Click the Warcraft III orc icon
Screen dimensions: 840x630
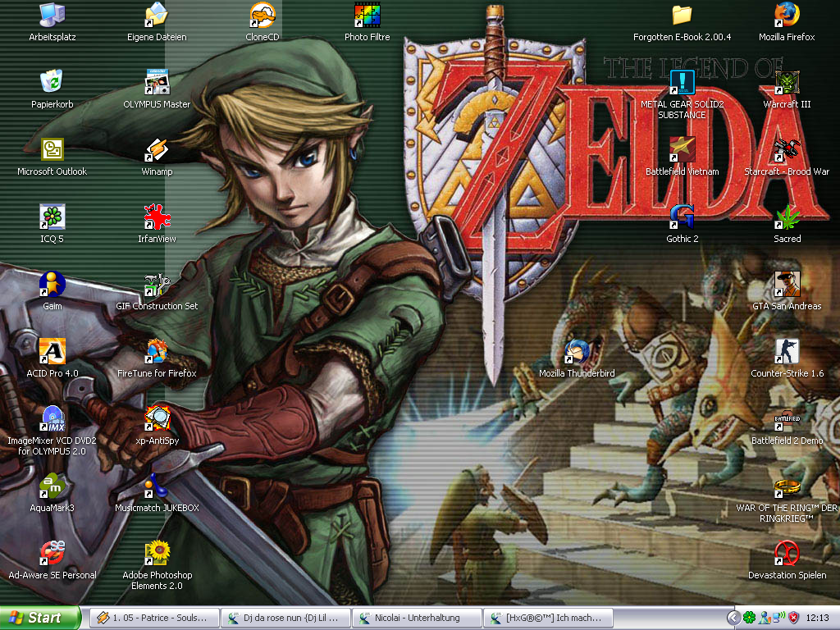pyautogui.click(x=787, y=82)
